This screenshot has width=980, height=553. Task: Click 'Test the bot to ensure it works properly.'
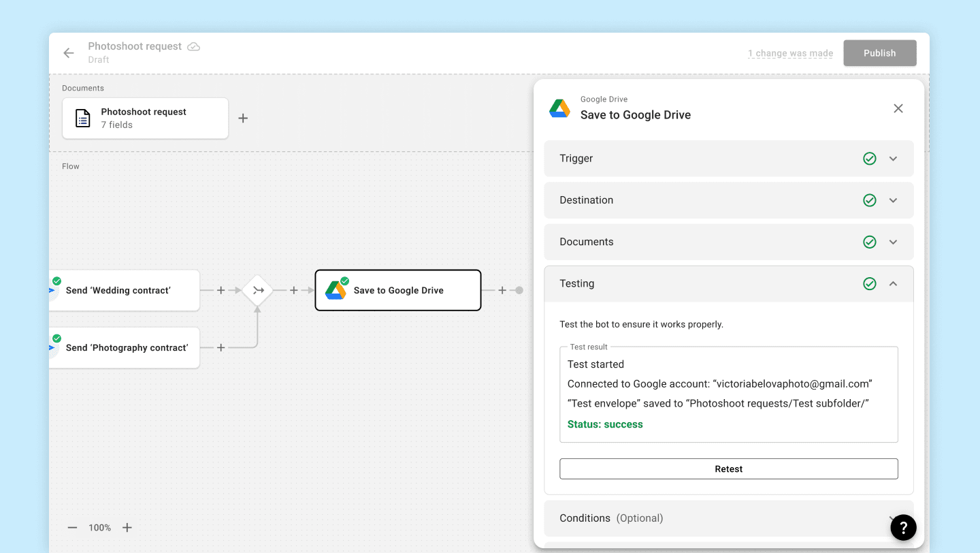click(x=641, y=325)
